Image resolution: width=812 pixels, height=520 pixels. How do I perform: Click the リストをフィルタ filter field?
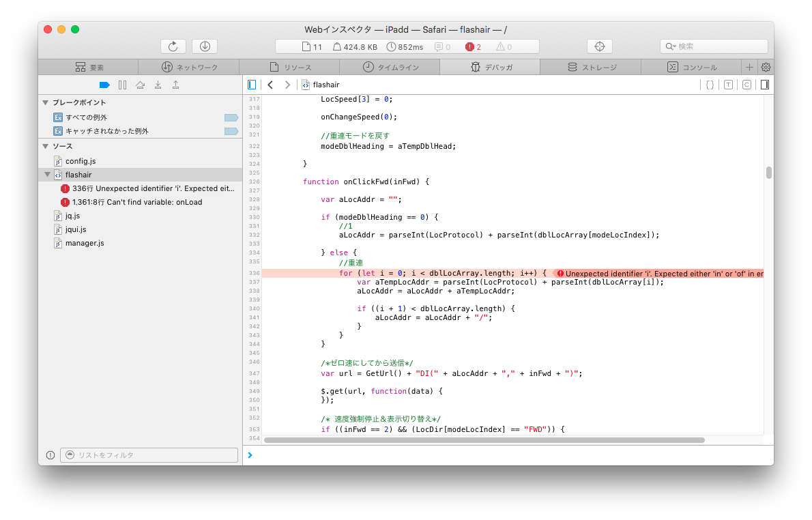click(x=149, y=454)
